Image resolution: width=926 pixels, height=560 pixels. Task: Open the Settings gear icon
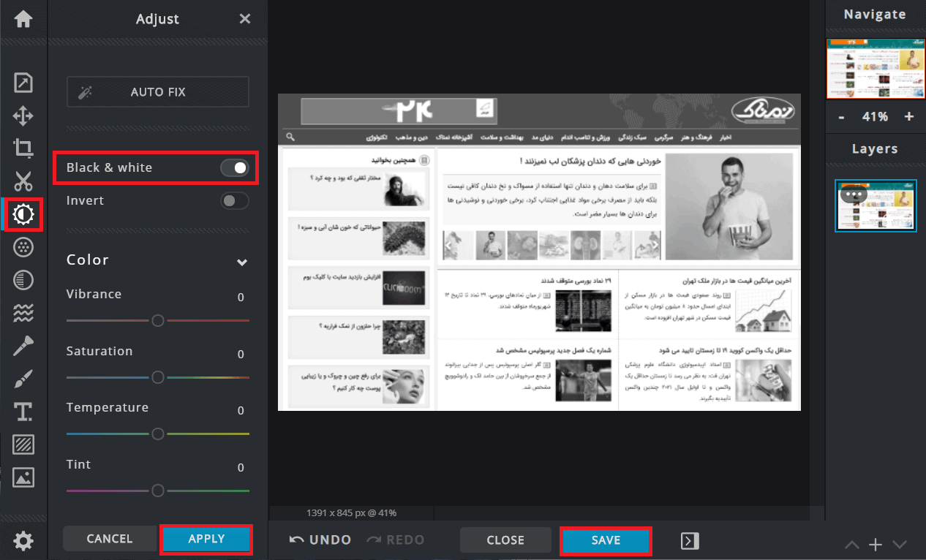23,541
